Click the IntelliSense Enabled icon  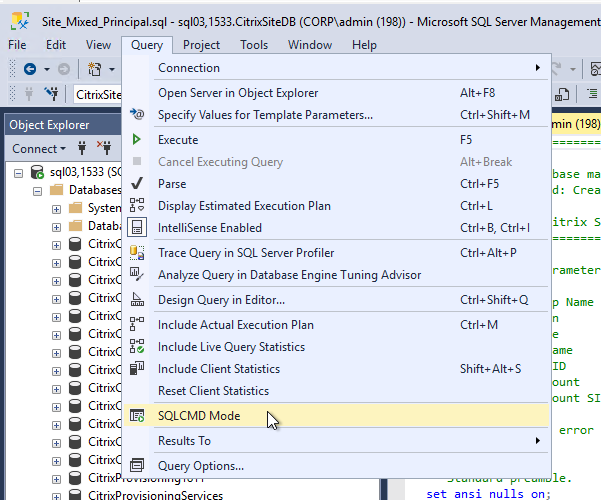point(137,227)
